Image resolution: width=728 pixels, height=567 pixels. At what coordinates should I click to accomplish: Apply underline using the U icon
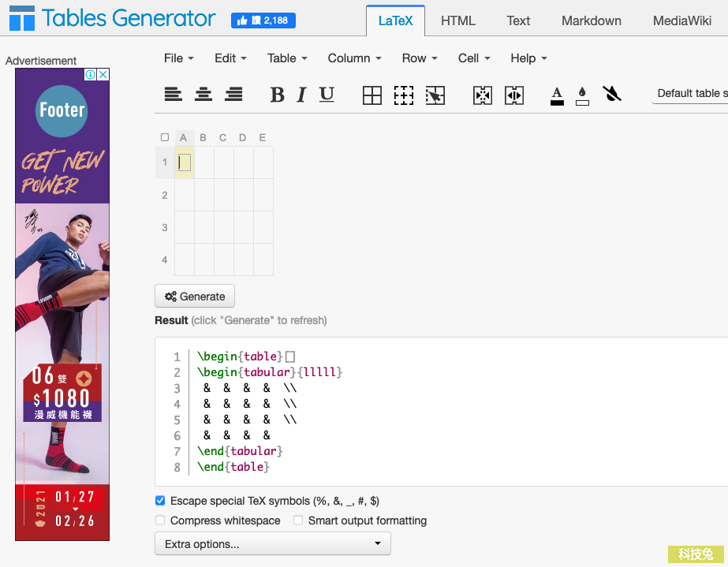(x=326, y=94)
